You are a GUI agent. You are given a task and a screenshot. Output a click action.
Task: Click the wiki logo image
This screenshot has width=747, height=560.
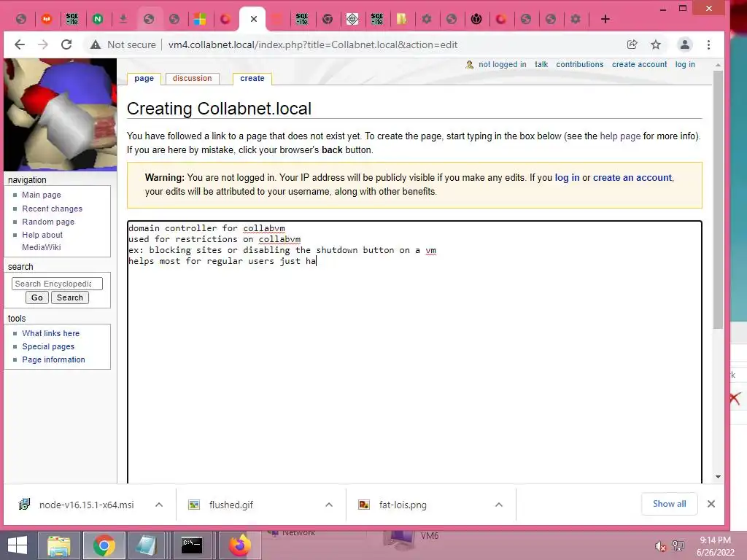click(x=60, y=114)
